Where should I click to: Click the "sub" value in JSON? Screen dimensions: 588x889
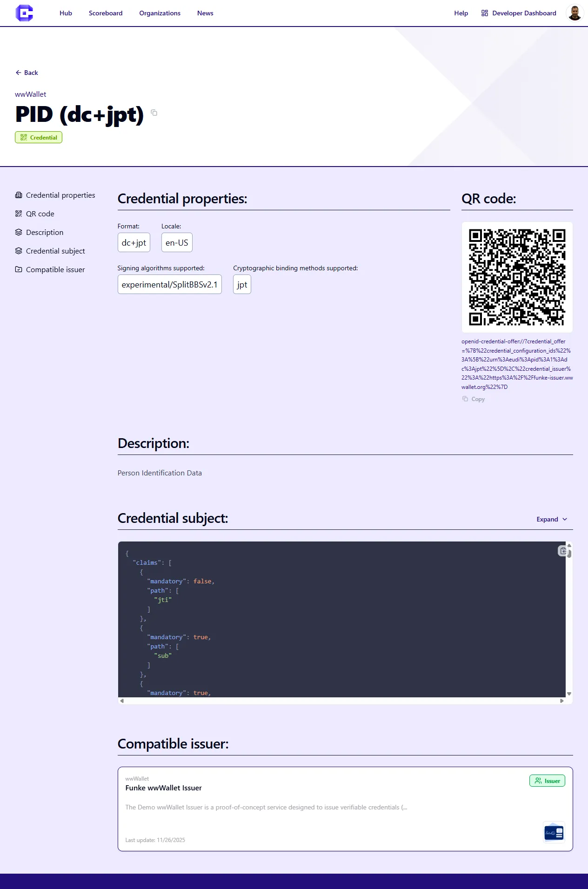[x=163, y=655]
